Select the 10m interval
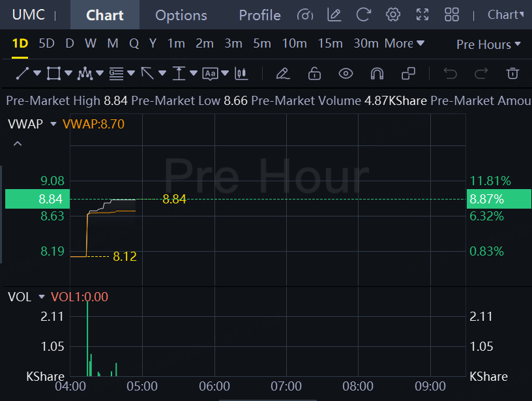The height and width of the screenshot is (401, 532). click(x=295, y=44)
